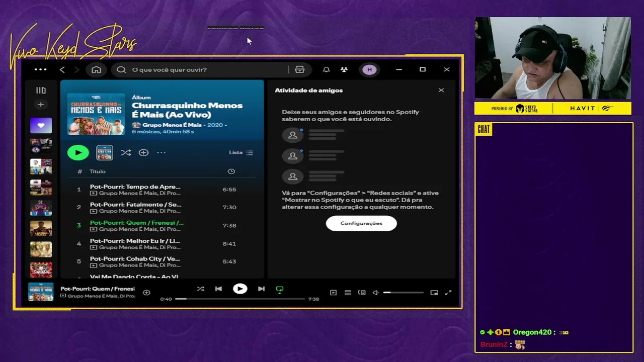Viewport: 644px width, 362px height.
Task: Open the Now Playing view icon
Action: tap(333, 292)
